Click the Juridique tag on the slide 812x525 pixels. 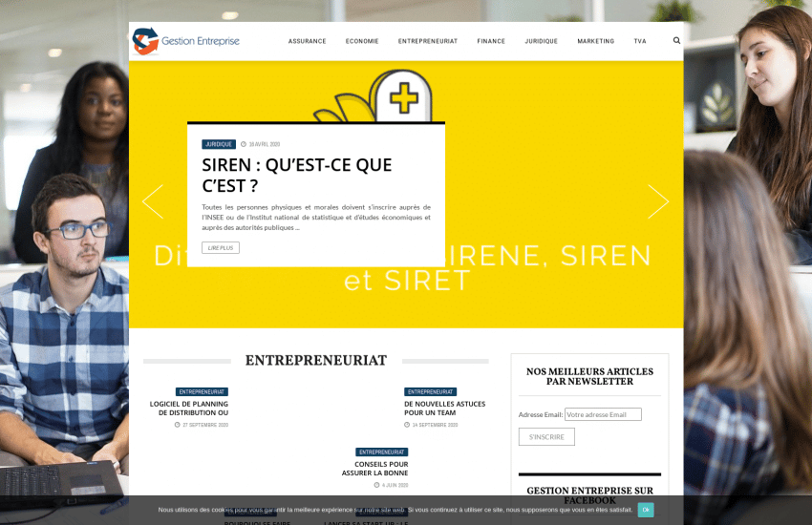(219, 144)
